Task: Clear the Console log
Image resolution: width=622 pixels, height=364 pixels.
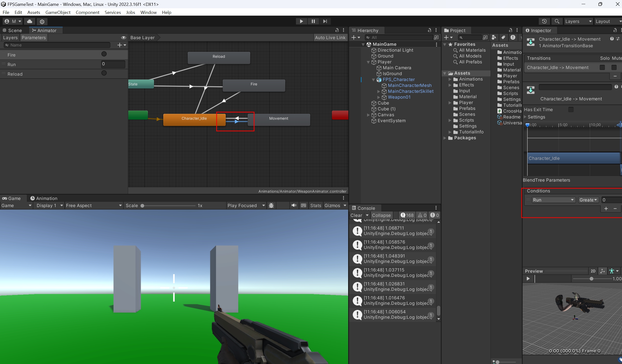Action: point(356,215)
